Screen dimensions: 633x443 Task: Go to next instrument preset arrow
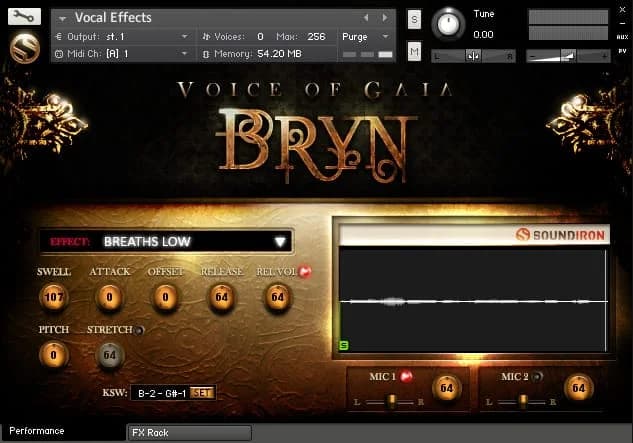(x=385, y=17)
